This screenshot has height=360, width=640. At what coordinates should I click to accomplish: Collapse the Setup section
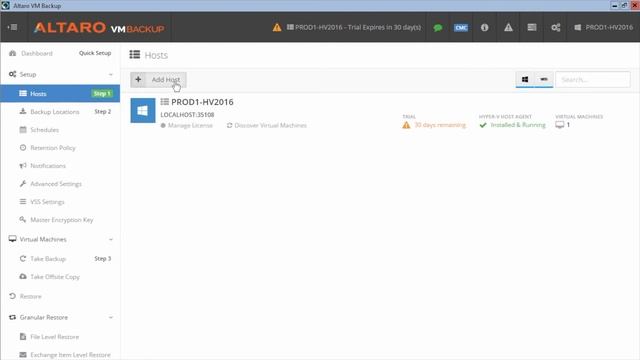click(x=111, y=74)
